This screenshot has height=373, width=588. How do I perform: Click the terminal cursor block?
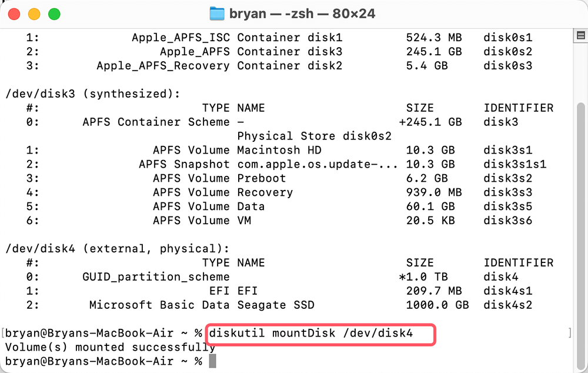213,361
